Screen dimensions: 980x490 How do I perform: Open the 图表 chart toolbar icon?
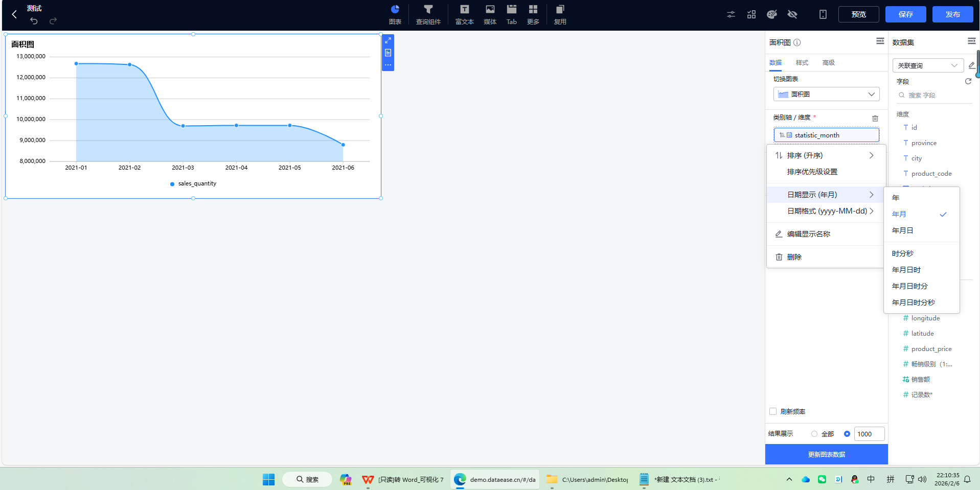(395, 14)
